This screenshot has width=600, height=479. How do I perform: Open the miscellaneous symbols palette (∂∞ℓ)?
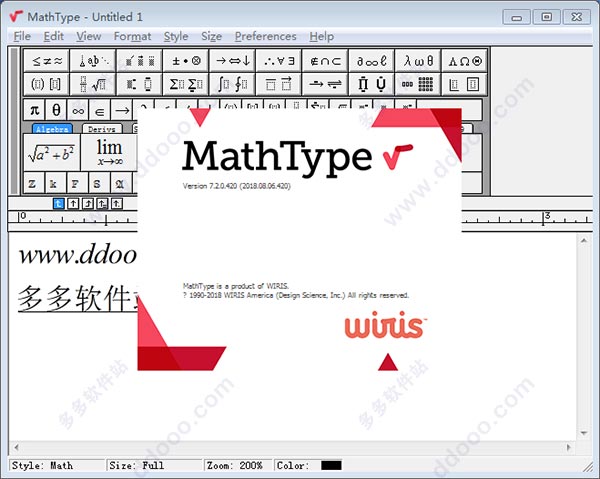[372, 60]
